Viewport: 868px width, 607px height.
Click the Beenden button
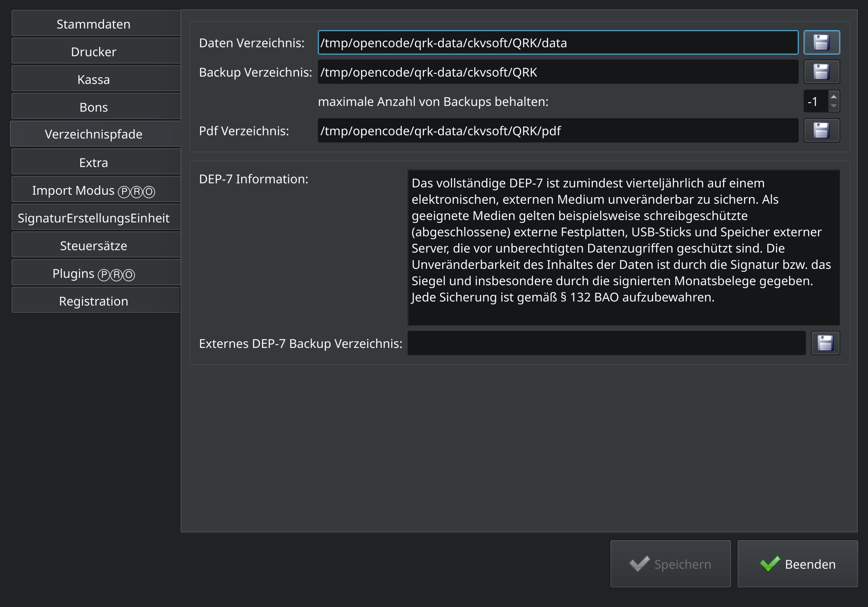[x=798, y=564]
